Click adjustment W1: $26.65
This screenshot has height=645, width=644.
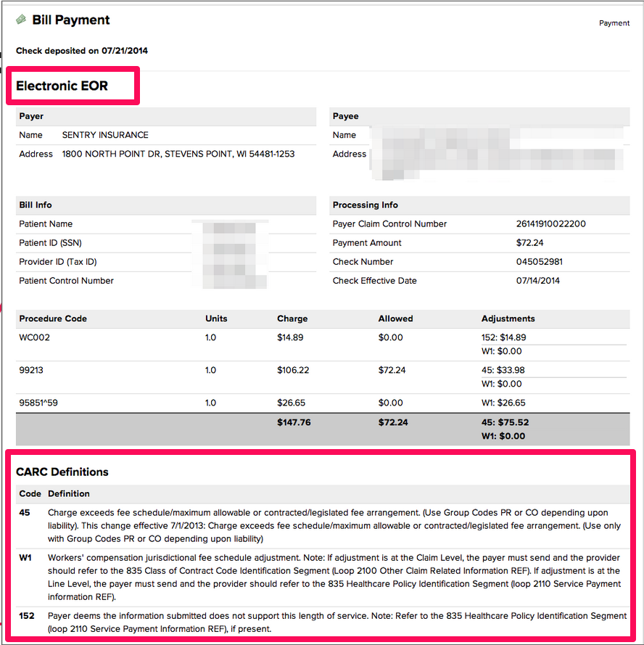[x=503, y=403]
